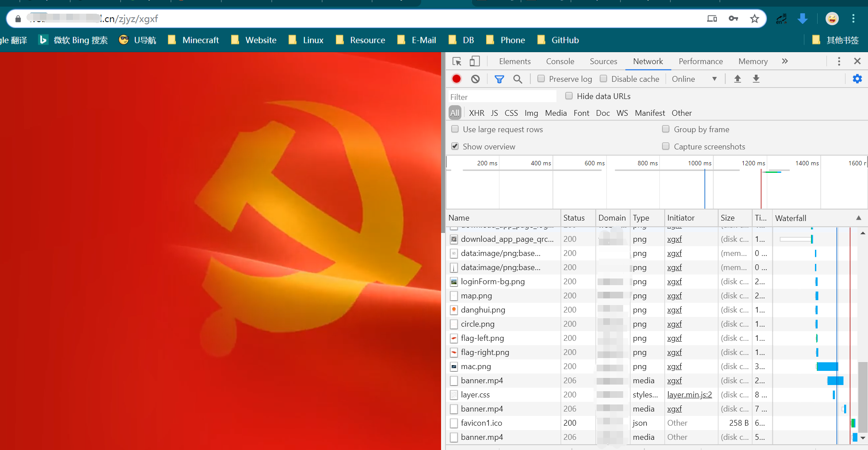
Task: Show All request types
Action: pos(455,113)
